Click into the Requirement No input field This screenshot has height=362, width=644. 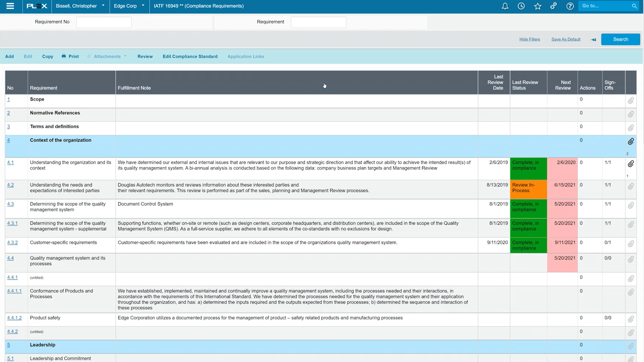(104, 22)
